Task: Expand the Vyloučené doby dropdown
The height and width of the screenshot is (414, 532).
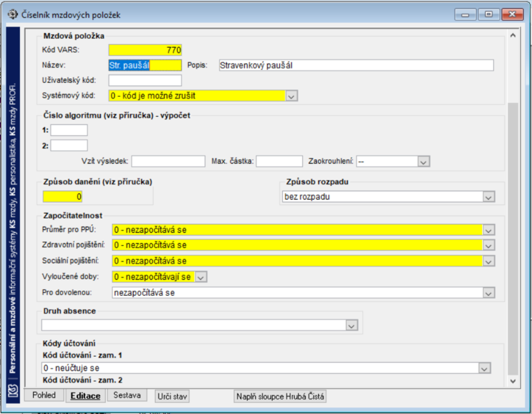Action: pos(201,277)
